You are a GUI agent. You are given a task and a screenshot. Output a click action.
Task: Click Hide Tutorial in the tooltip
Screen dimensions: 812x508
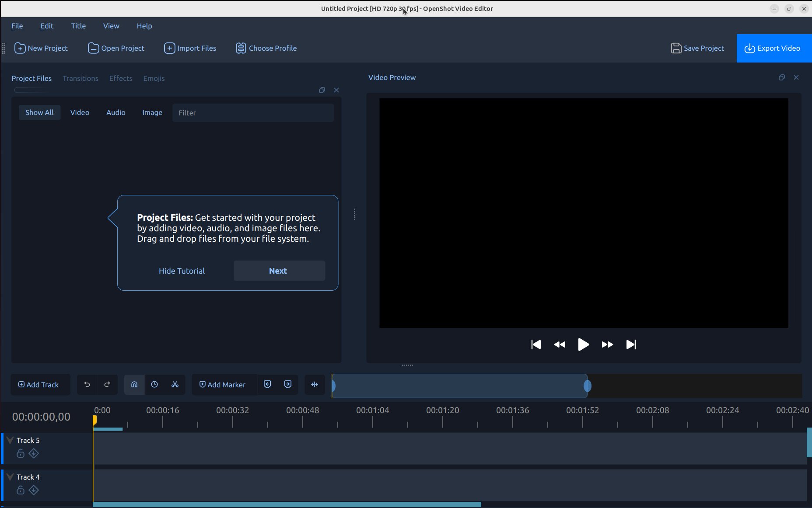point(182,271)
